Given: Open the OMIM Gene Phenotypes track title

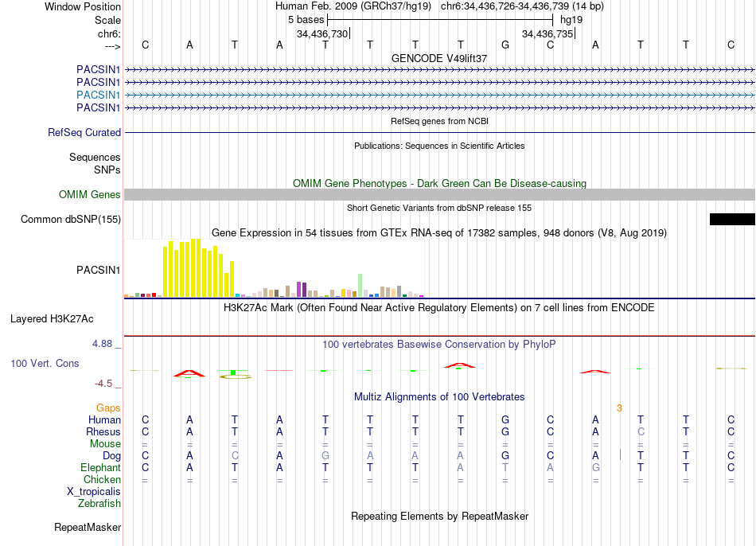Looking at the screenshot, I should (439, 183).
